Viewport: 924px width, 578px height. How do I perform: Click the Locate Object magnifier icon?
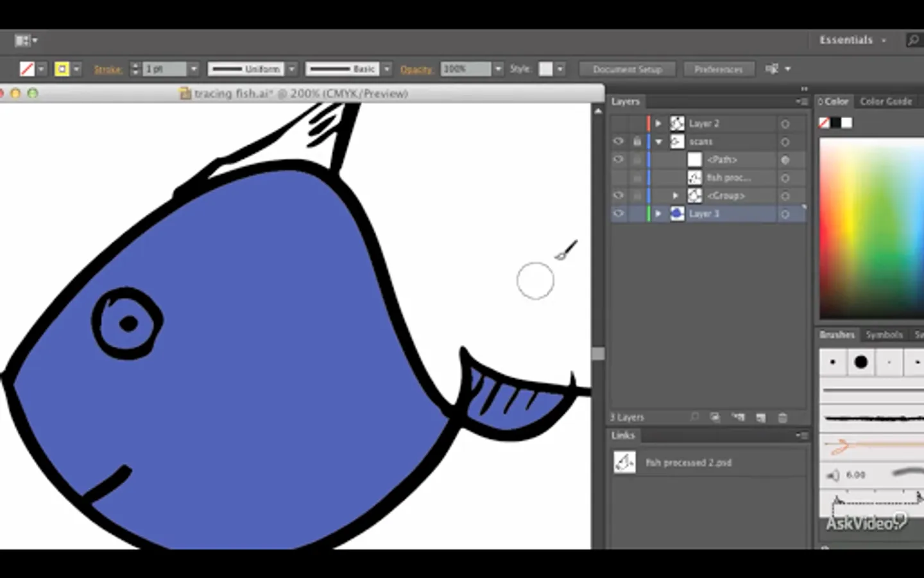[695, 417]
